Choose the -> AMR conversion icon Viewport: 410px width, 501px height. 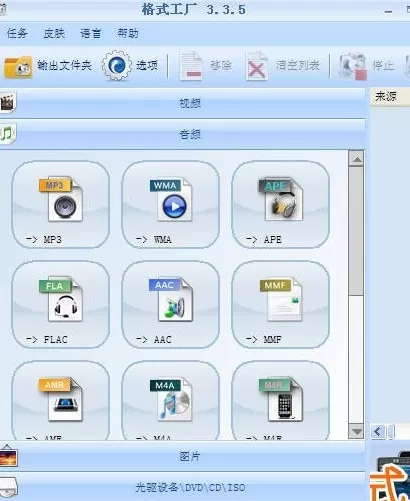click(61, 400)
